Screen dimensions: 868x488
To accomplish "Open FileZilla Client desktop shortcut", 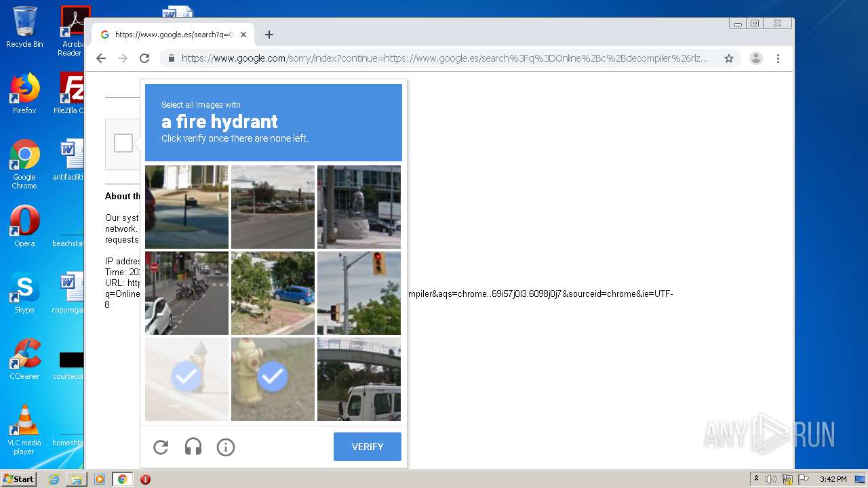I will click(x=70, y=94).
